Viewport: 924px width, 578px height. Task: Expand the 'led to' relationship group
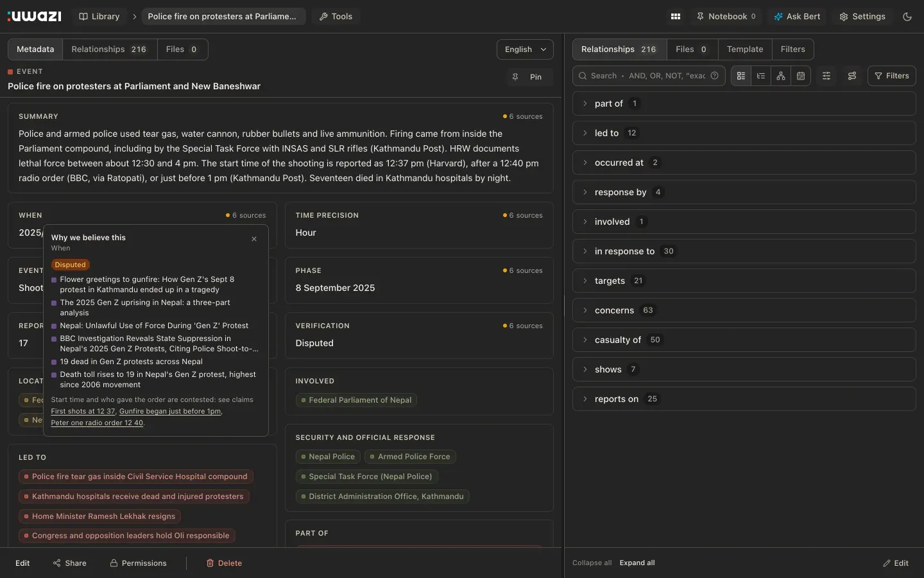[x=744, y=133]
